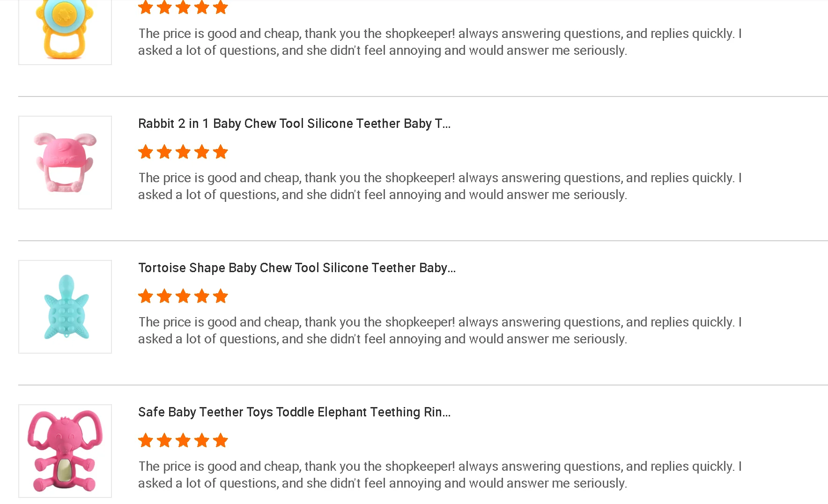Viewport: 828px width, 504px height.
Task: Click the fifth star of the Rabbit teether rating
Action: click(x=220, y=152)
